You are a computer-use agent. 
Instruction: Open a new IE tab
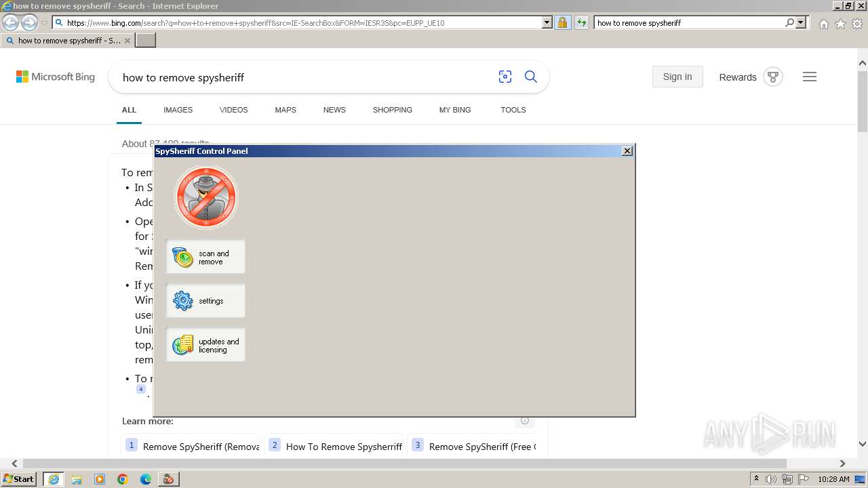pyautogui.click(x=146, y=41)
